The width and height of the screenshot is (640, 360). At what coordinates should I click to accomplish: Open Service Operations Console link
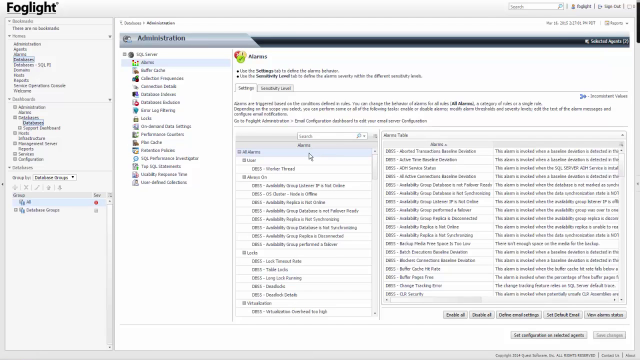40,86
